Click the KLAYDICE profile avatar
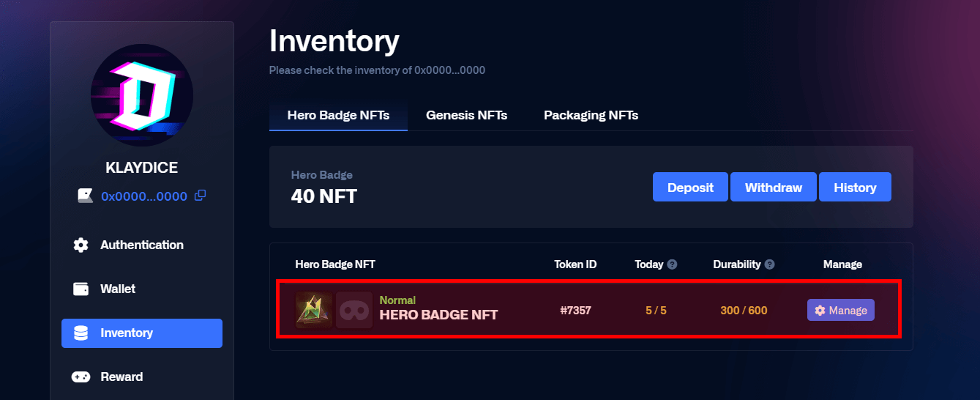The width and height of the screenshot is (980, 400). [142, 95]
